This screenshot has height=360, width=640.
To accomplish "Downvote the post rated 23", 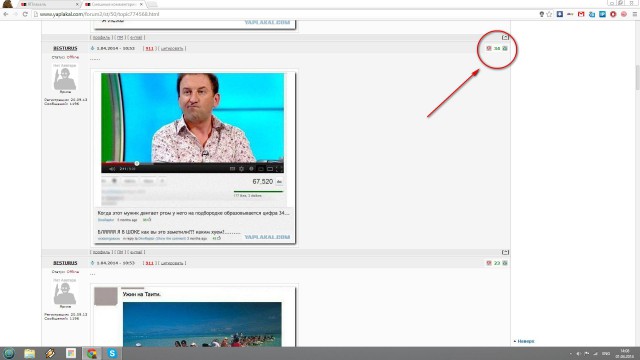I will pyautogui.click(x=489, y=263).
